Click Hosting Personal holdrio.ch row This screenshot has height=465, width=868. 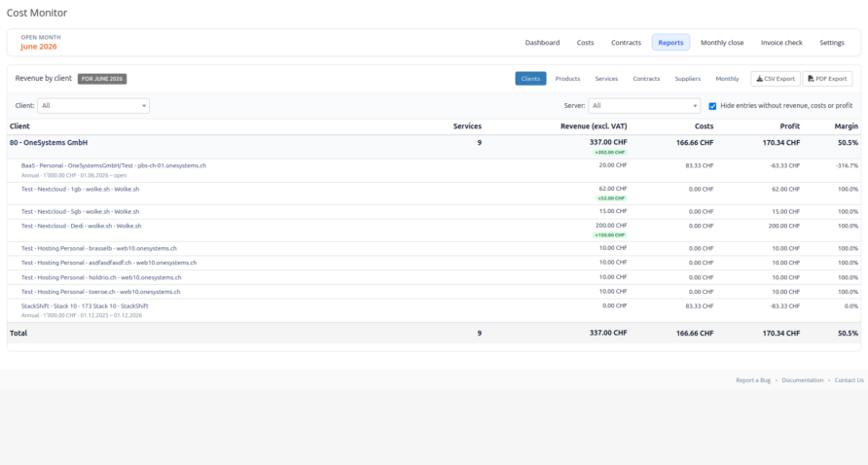pyautogui.click(x=434, y=277)
